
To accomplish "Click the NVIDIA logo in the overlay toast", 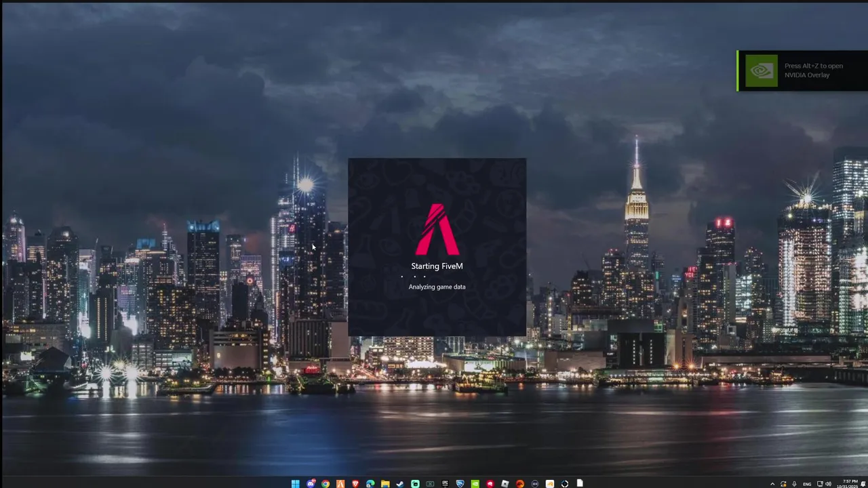I will (761, 70).
